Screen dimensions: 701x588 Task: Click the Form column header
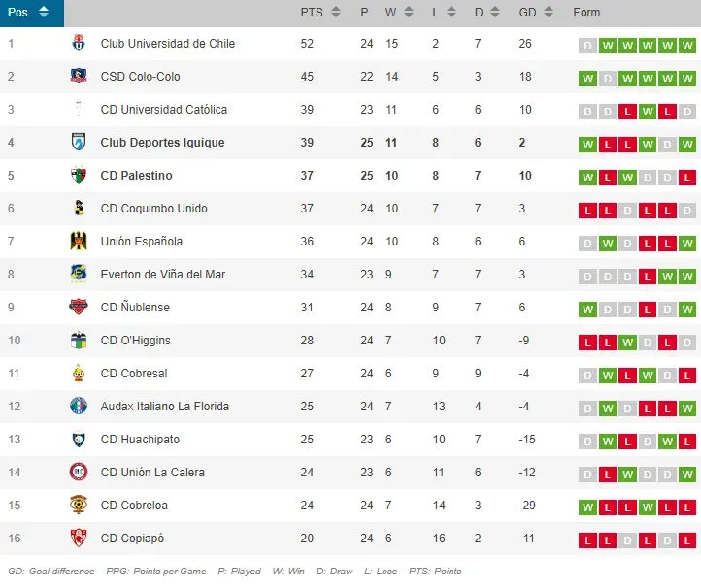pyautogui.click(x=587, y=13)
